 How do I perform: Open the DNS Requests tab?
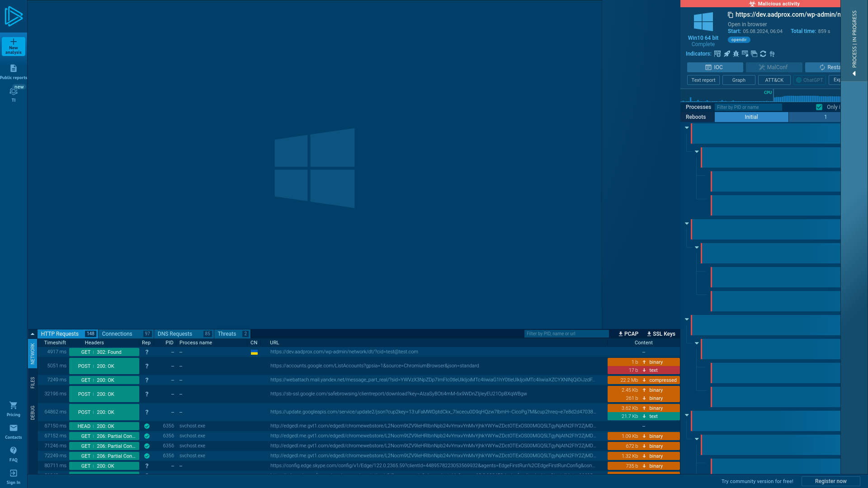(184, 334)
